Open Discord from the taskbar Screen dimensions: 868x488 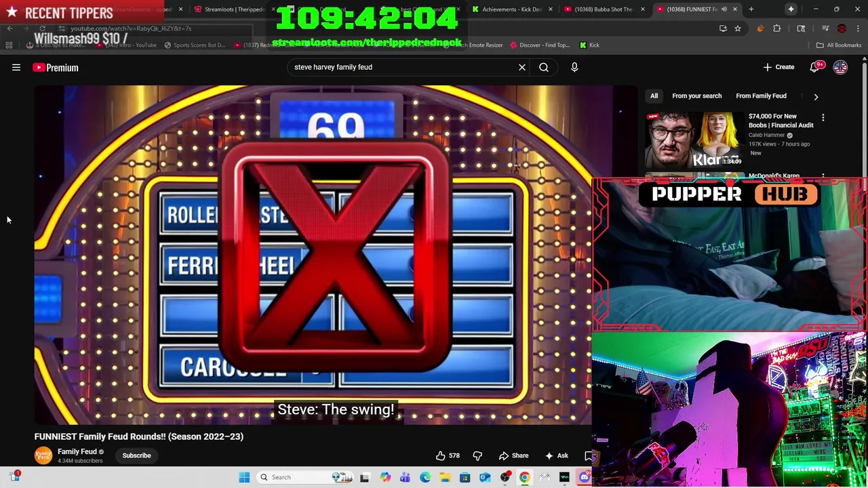pyautogui.click(x=585, y=477)
